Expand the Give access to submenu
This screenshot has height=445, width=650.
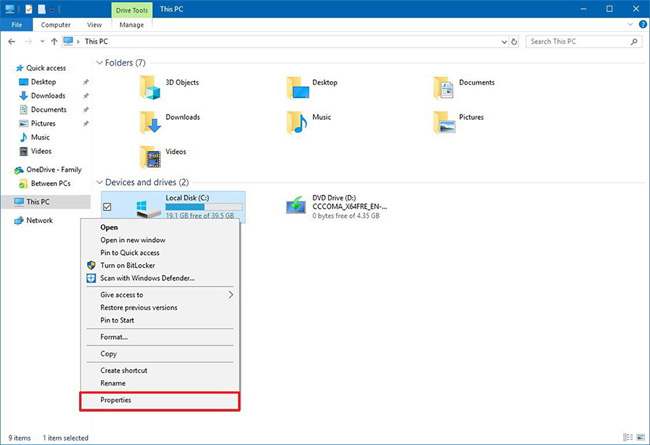coord(160,295)
